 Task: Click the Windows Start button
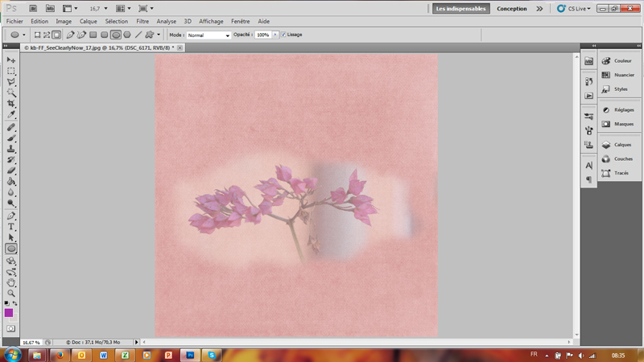tap(12, 354)
